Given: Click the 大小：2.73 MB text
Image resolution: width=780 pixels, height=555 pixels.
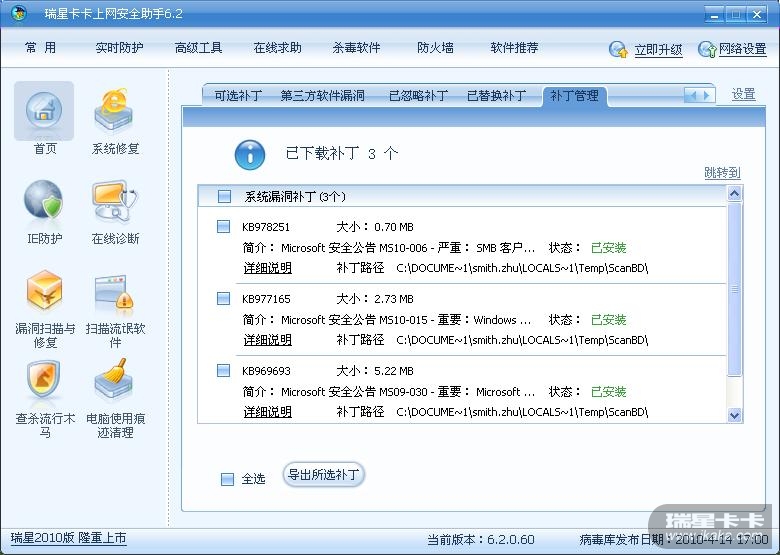Looking at the screenshot, I should tap(375, 299).
